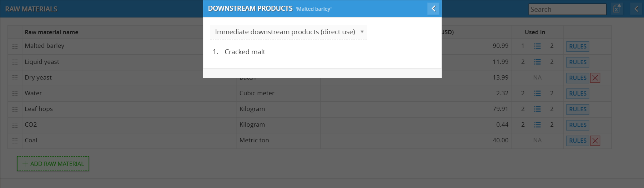Open the Used in list icon for Malted barley
644x188 pixels.
(x=537, y=46)
